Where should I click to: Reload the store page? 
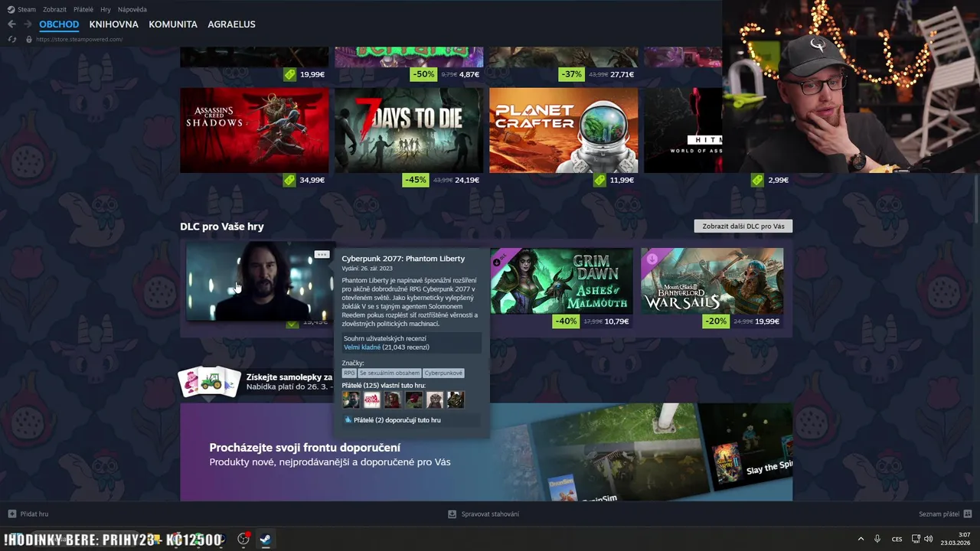(x=11, y=39)
